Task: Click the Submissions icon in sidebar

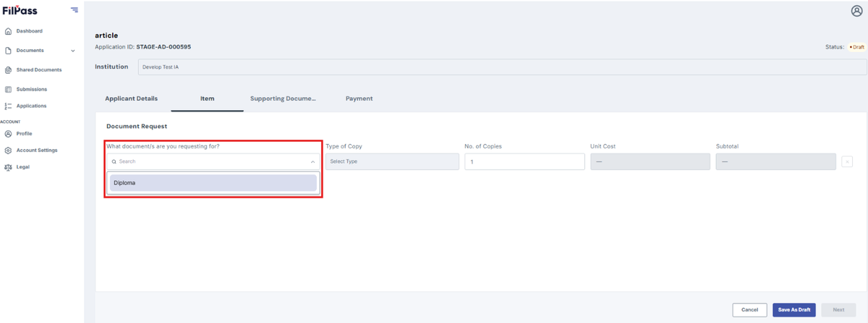Action: tap(8, 90)
